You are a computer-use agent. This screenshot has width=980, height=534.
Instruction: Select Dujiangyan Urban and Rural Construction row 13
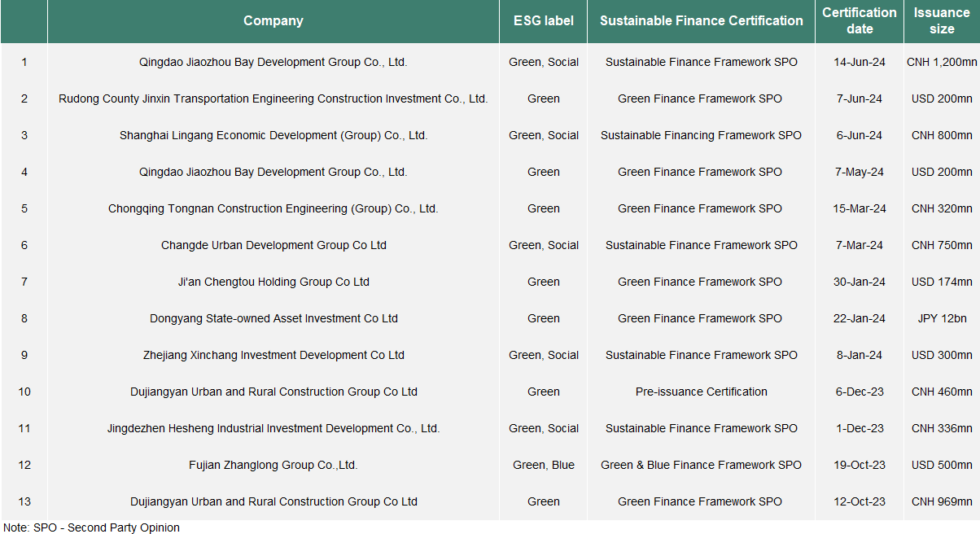point(273,501)
